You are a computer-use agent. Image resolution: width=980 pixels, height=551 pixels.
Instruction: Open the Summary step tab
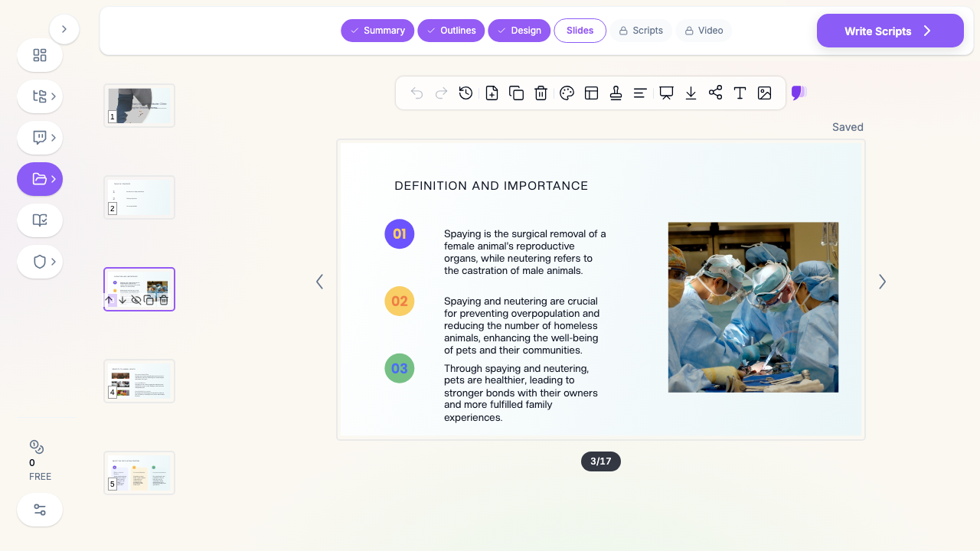[377, 31]
